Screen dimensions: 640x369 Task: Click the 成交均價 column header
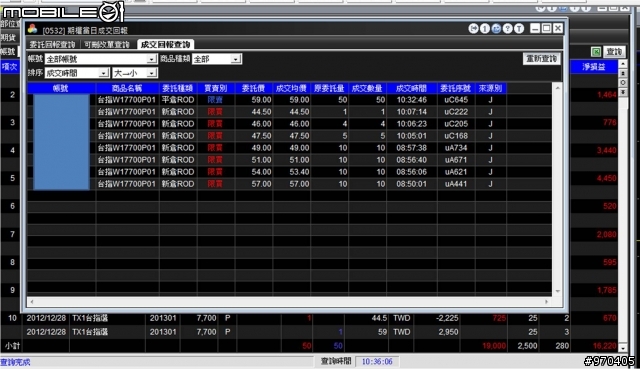pyautogui.click(x=291, y=88)
